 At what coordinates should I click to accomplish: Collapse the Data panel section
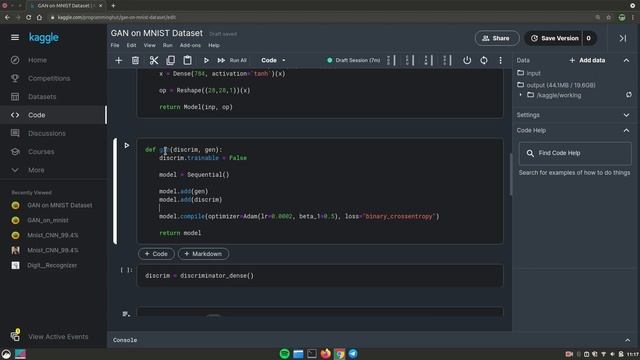pyautogui.click(x=626, y=60)
